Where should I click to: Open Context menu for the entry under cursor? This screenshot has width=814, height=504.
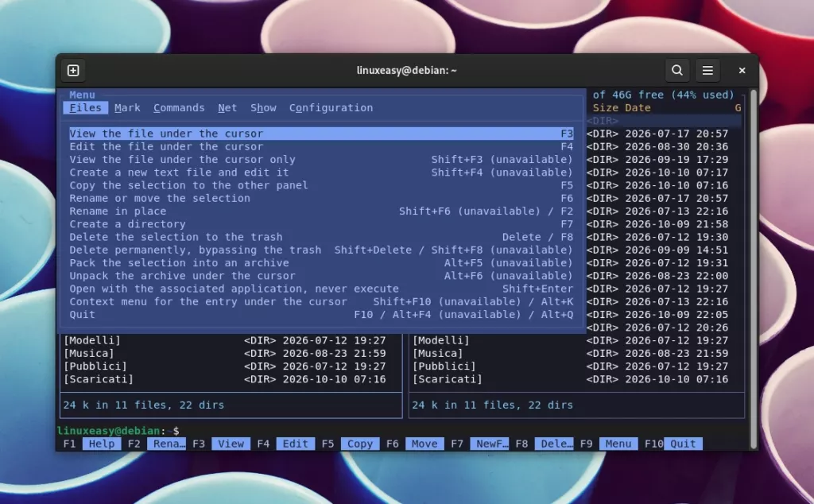coord(321,301)
